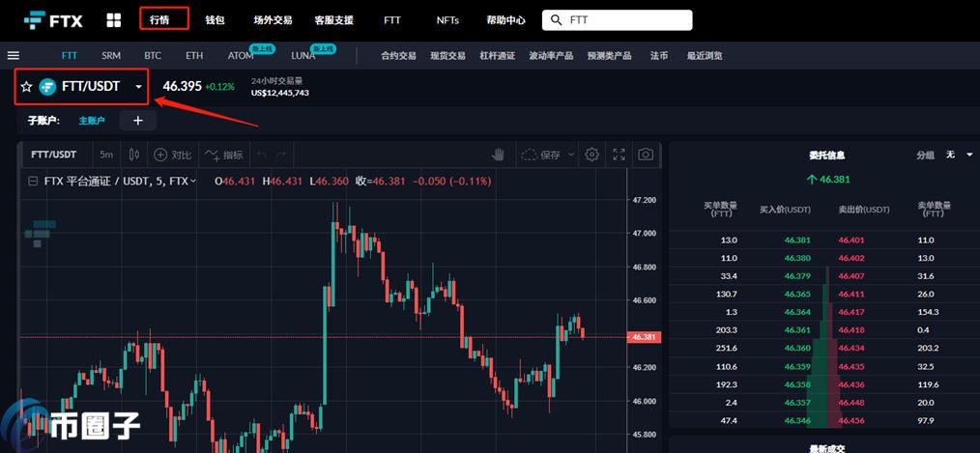This screenshot has height=453, width=980.
Task: Open the 合约交易 futures trading link
Action: (398, 56)
